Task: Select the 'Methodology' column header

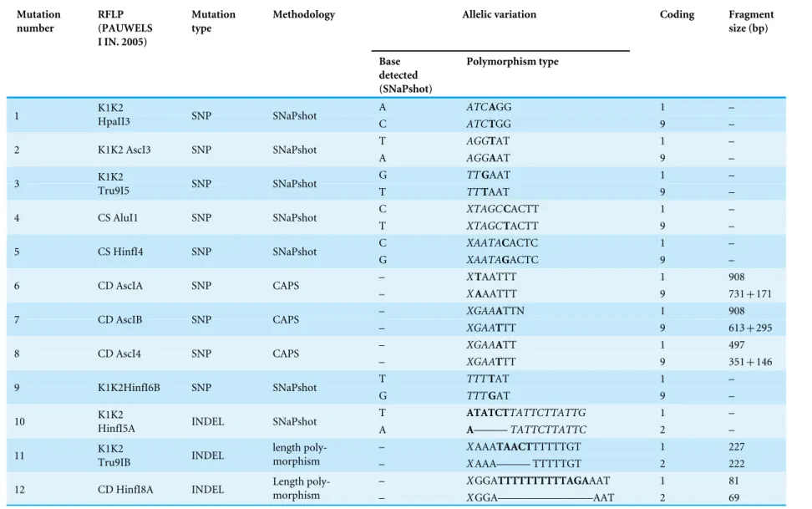Action: coord(304,14)
